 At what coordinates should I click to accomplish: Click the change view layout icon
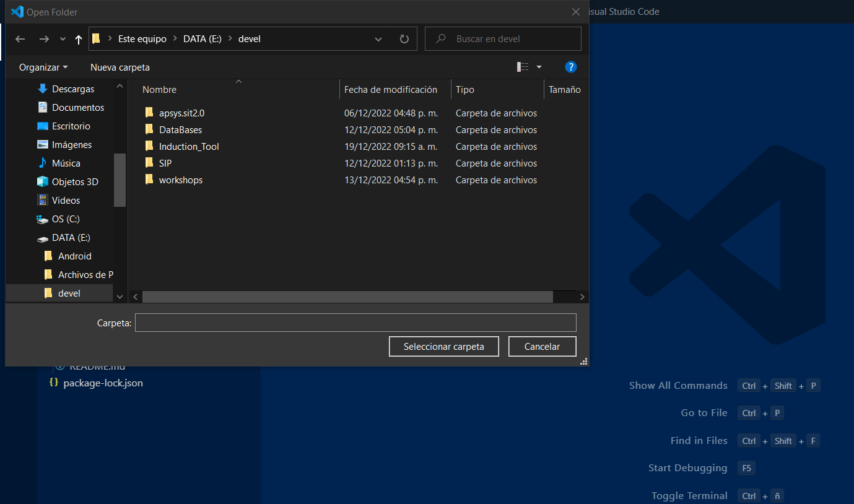pos(523,67)
